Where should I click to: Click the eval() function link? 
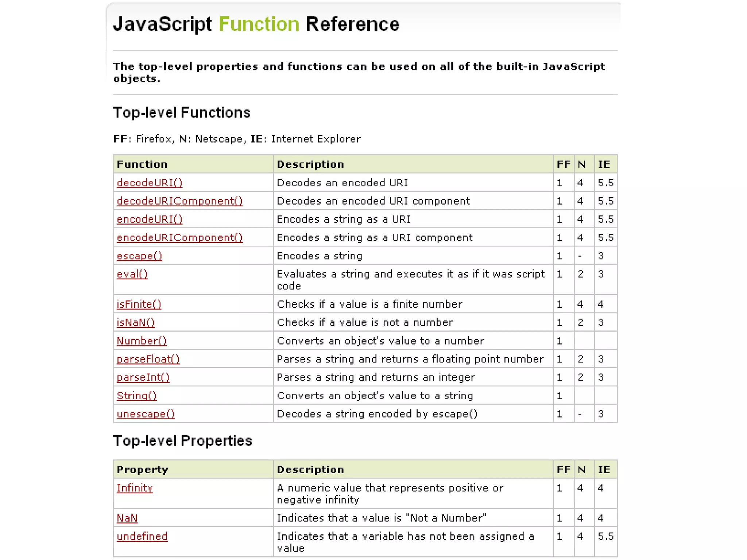pyautogui.click(x=132, y=274)
